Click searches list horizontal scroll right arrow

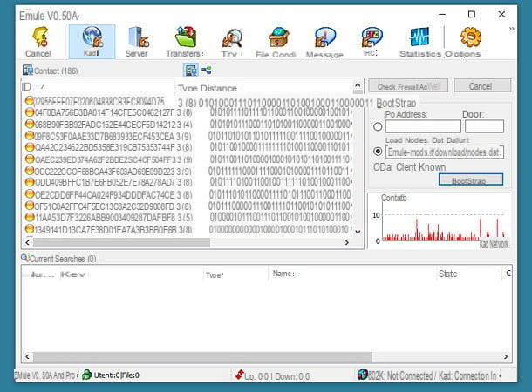point(506,356)
